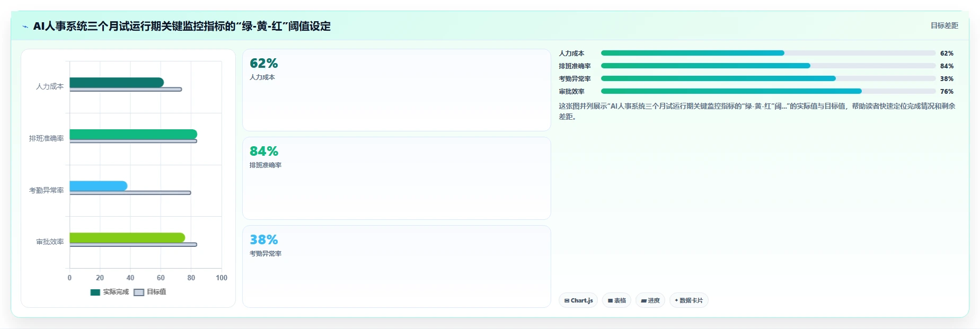Click the 审批效率 progress bar
This screenshot has width=980, height=329.
(x=768, y=91)
